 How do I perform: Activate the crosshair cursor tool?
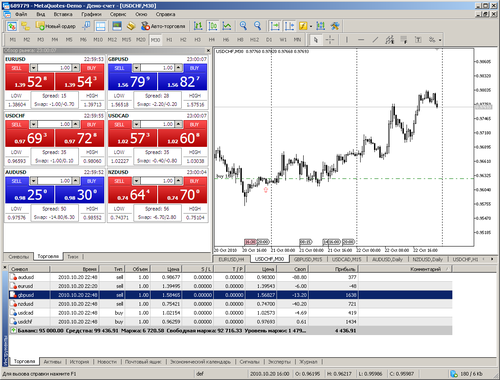tap(330, 40)
